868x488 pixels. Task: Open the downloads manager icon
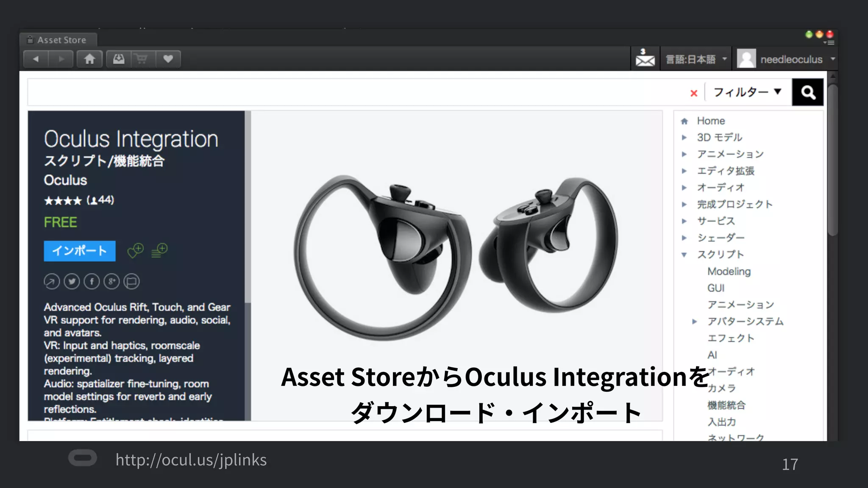pos(119,59)
